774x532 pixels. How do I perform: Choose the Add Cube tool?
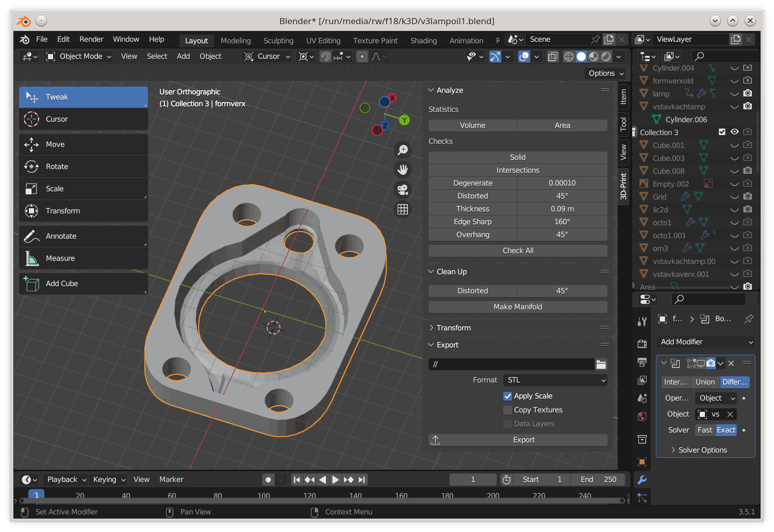pyautogui.click(x=61, y=284)
